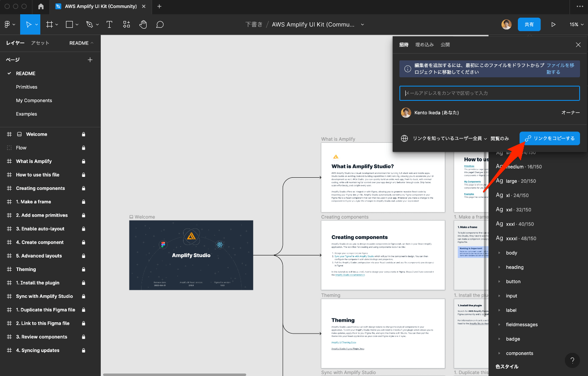Open the Figma main menu icon
This screenshot has height=376, width=588.
coord(7,24)
